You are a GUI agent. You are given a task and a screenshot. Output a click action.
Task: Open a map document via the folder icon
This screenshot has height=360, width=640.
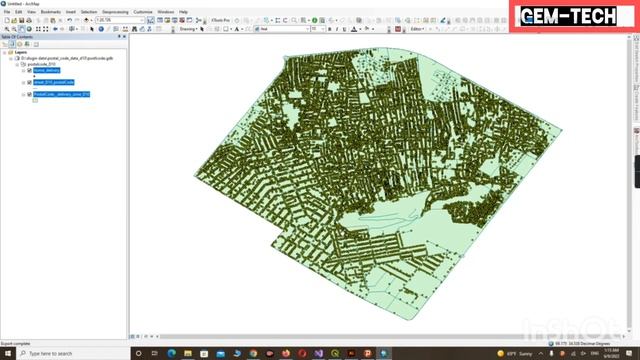14,20
